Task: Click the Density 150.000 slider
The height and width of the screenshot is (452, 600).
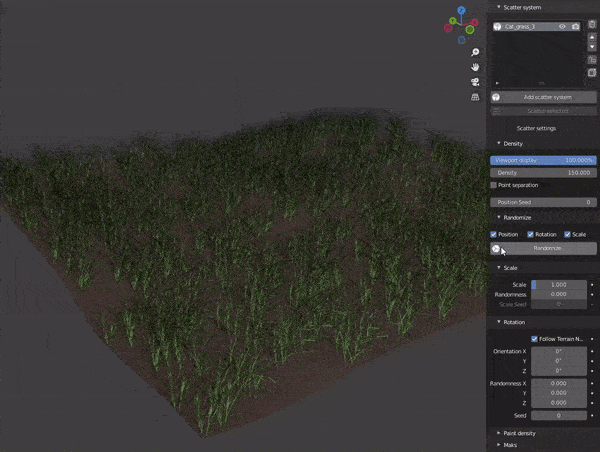Action: coord(543,173)
